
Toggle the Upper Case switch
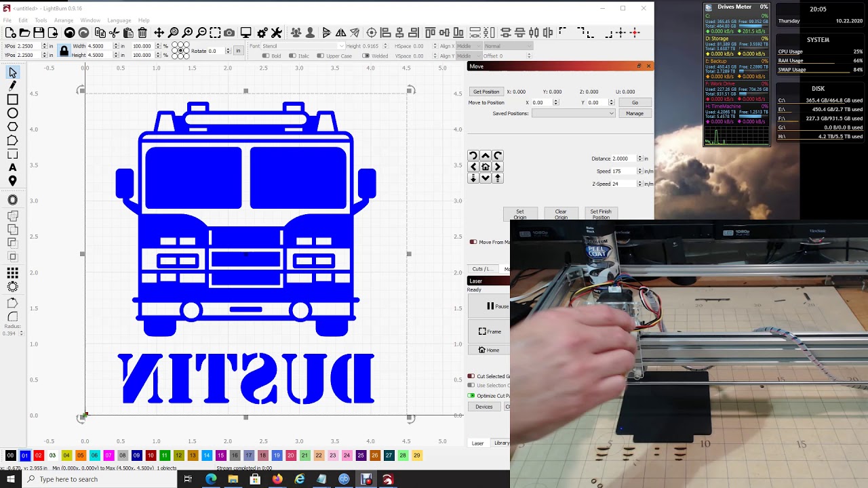[320, 56]
